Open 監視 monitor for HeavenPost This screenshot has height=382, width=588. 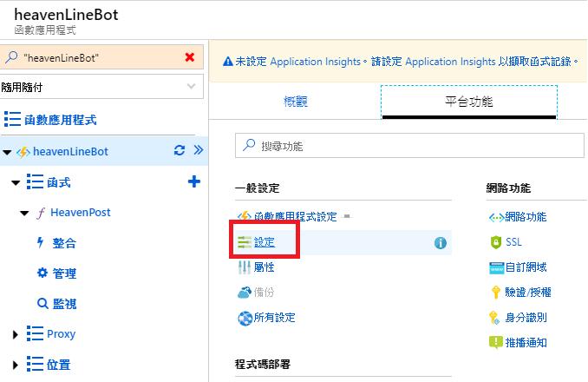tap(64, 304)
